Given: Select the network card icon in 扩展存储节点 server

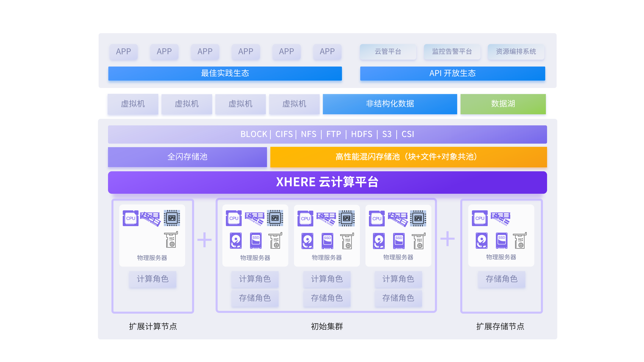Looking at the screenshot, I should [x=520, y=240].
